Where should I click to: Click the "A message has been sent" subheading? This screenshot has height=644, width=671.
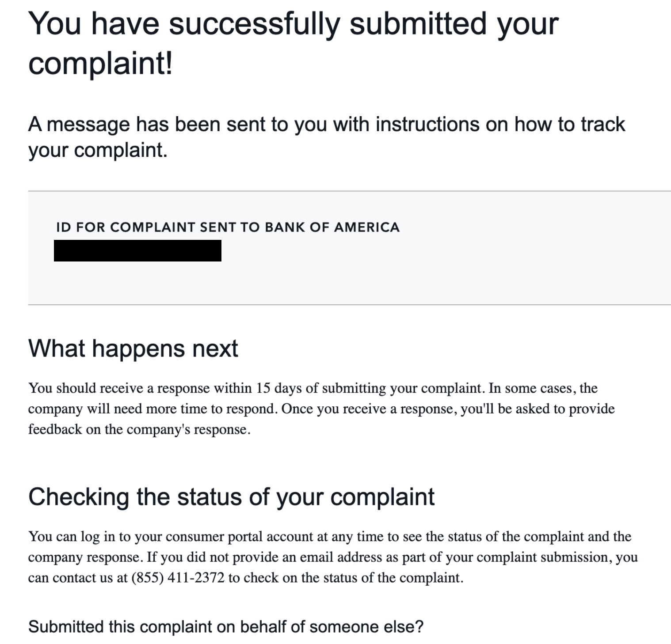click(326, 125)
